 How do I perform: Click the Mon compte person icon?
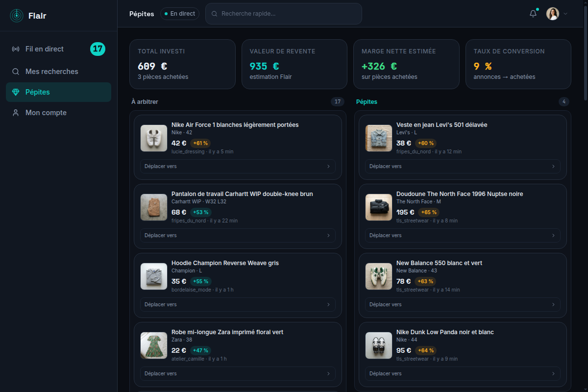click(x=16, y=113)
